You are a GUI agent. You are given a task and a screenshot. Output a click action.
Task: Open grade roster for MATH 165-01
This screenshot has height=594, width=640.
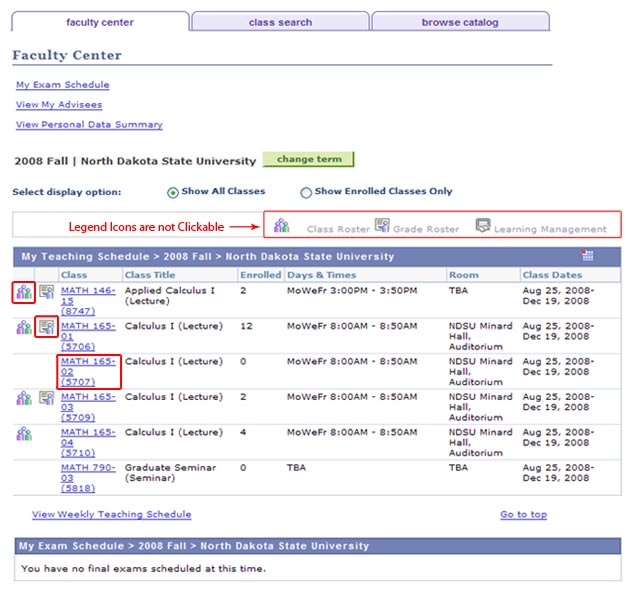point(46,326)
